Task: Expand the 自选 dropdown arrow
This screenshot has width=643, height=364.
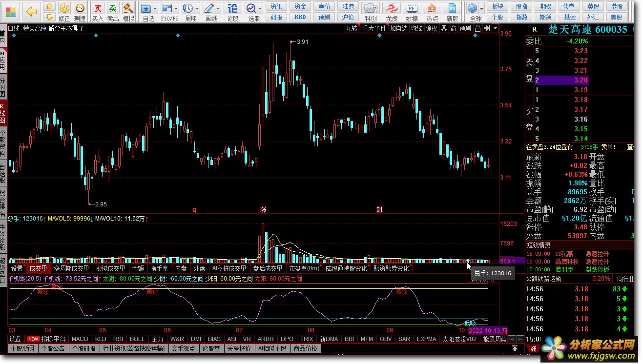Action: (x=155, y=9)
